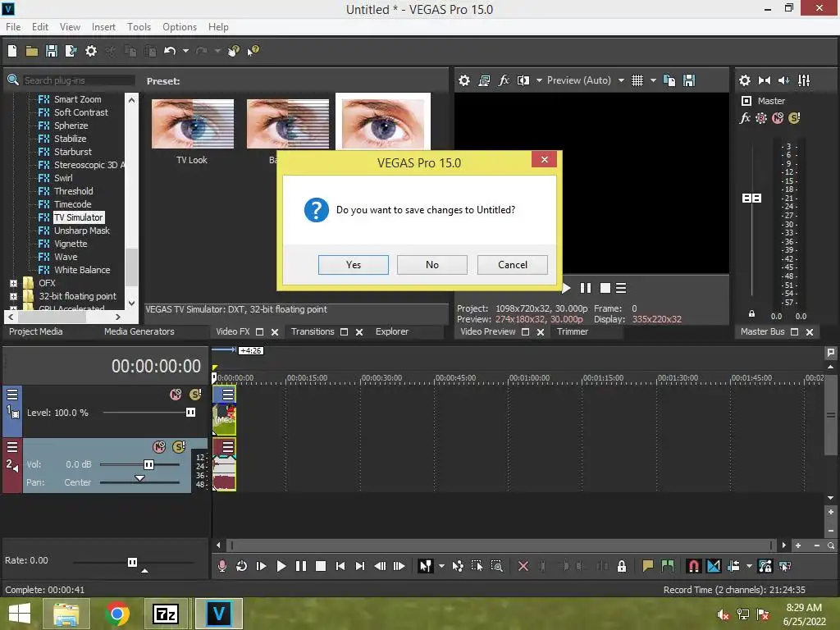Viewport: 840px width, 630px height.
Task: Copy snapshot to clipboard in preview
Action: click(669, 80)
